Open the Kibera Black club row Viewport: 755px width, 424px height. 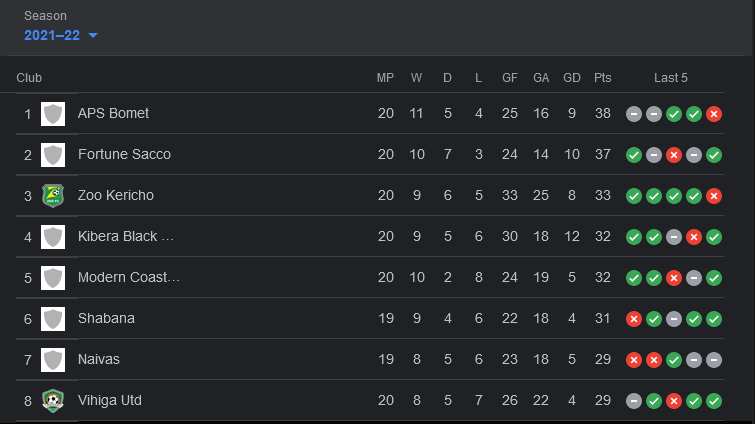370,236
